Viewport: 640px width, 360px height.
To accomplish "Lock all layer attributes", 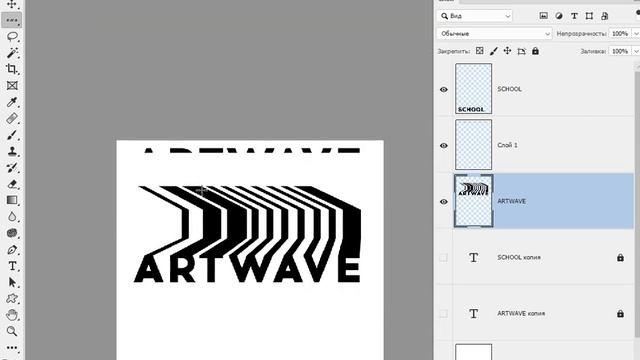I will pyautogui.click(x=535, y=51).
